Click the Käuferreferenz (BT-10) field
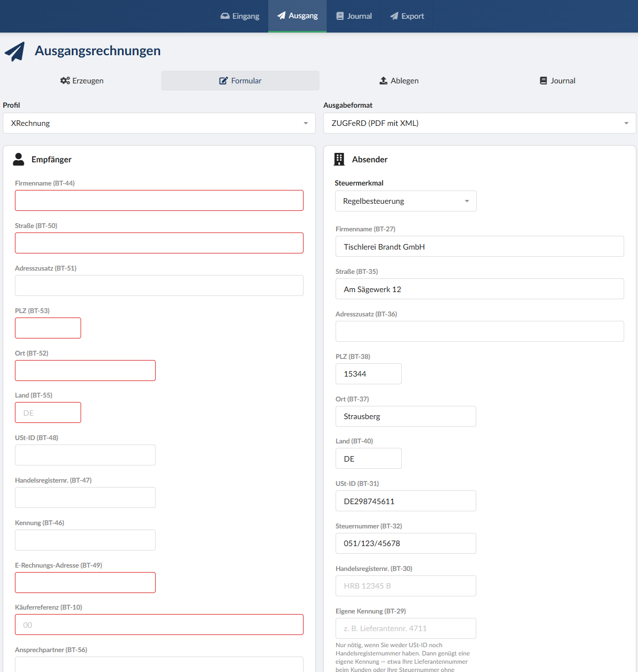The image size is (638, 672). pyautogui.click(x=159, y=625)
